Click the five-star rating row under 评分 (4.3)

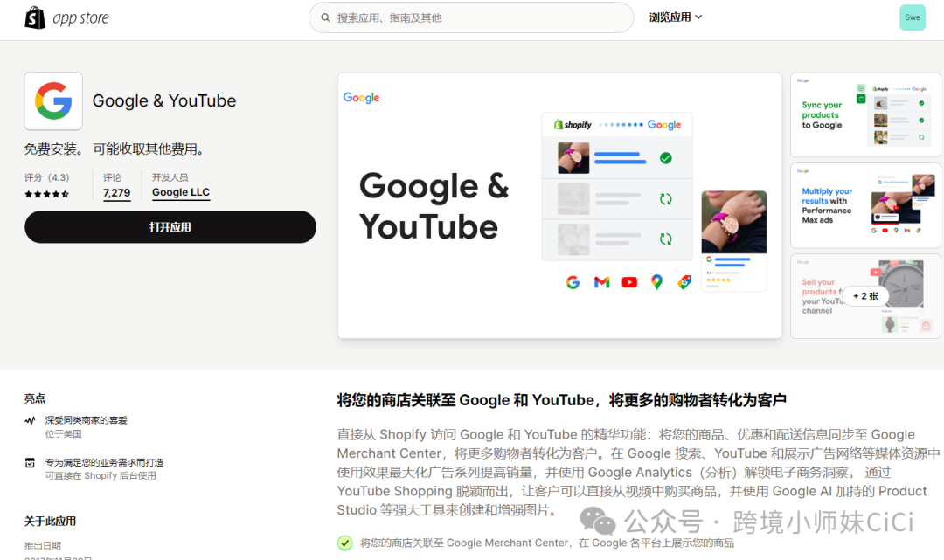(x=47, y=193)
